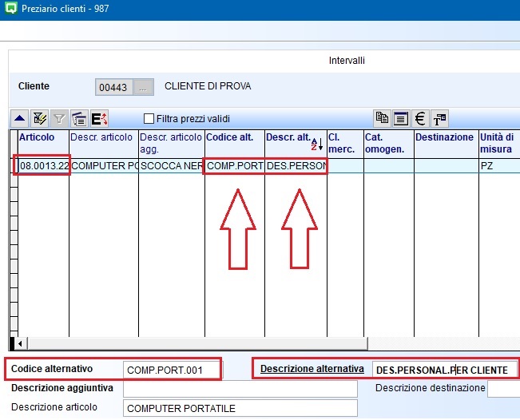The width and height of the screenshot is (520, 420).
Task: Click the Descrizione alternativa underlined label
Action: [x=312, y=370]
